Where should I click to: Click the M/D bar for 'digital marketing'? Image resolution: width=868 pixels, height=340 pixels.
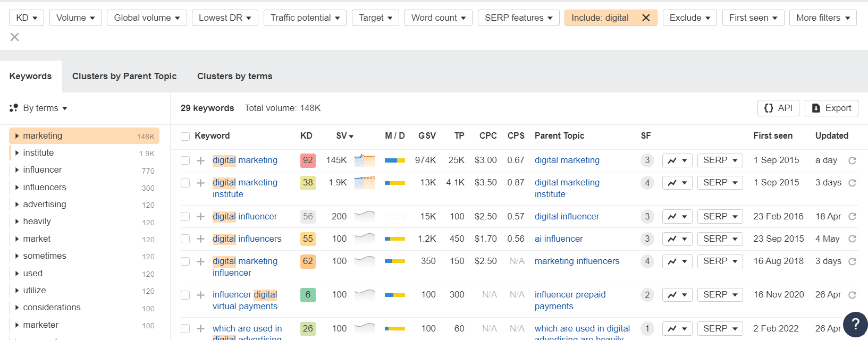click(395, 160)
